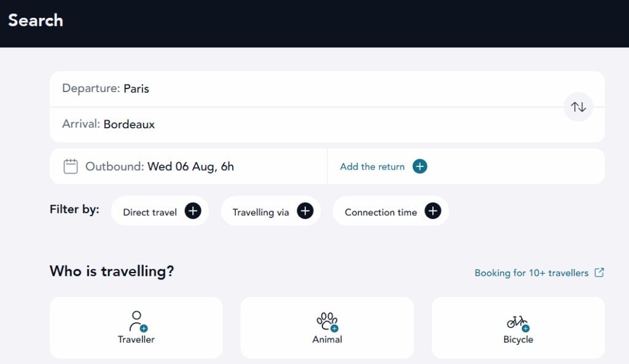Image resolution: width=629 pixels, height=364 pixels.
Task: Click the plus icon on Connection time
Action: (x=433, y=211)
